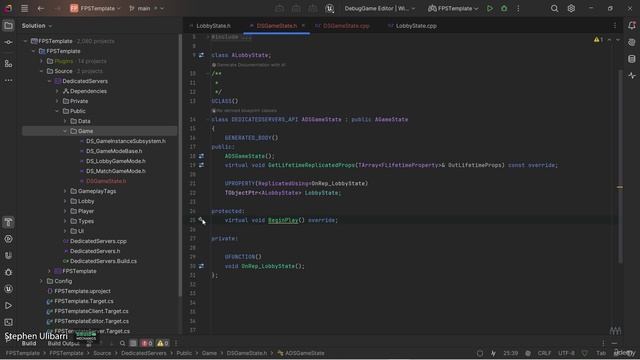Run FPSTemplate with green play button
The width and height of the screenshot is (640, 360).
490,8
